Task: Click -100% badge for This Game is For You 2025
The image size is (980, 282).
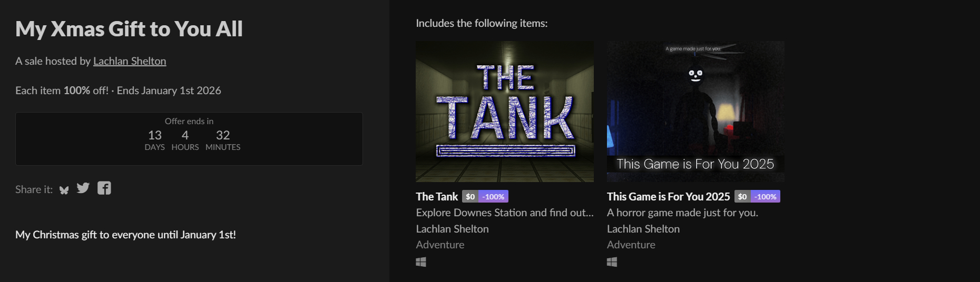Action: coord(766,197)
